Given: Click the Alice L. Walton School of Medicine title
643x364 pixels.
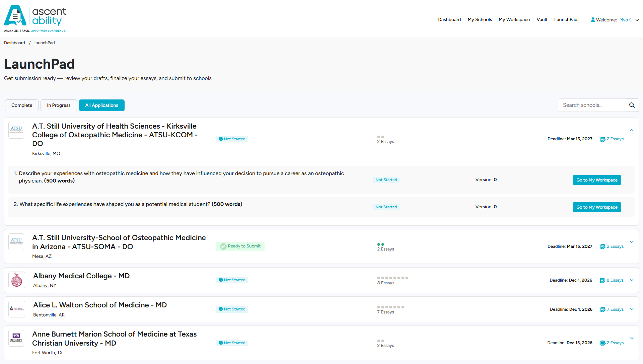Looking at the screenshot, I should tap(100, 305).
